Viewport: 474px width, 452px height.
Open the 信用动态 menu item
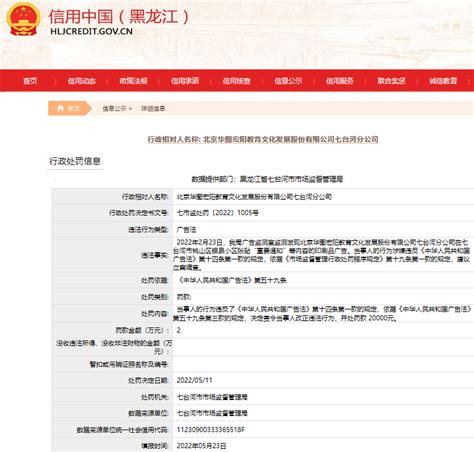[82, 81]
